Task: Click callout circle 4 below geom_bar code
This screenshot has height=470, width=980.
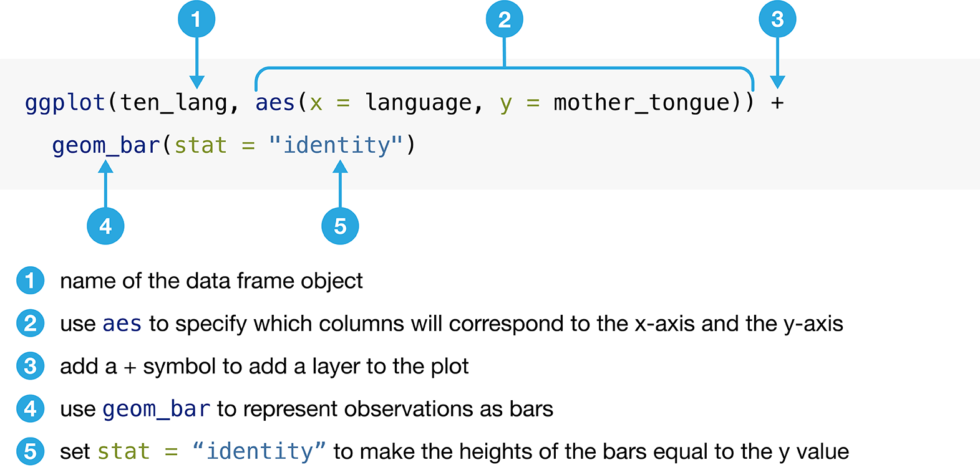Action: tap(105, 226)
